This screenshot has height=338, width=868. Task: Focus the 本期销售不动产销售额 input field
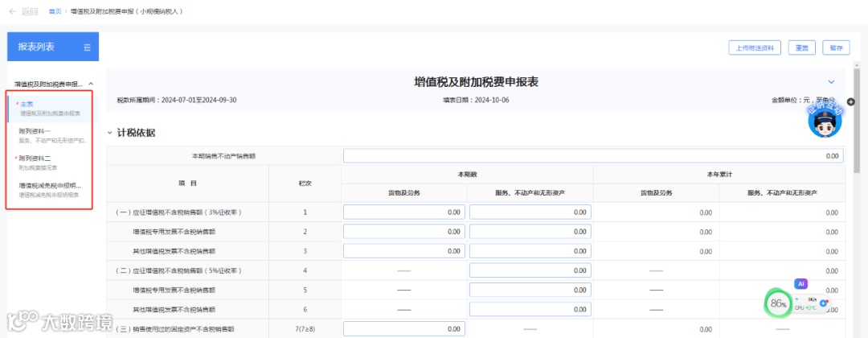(593, 156)
